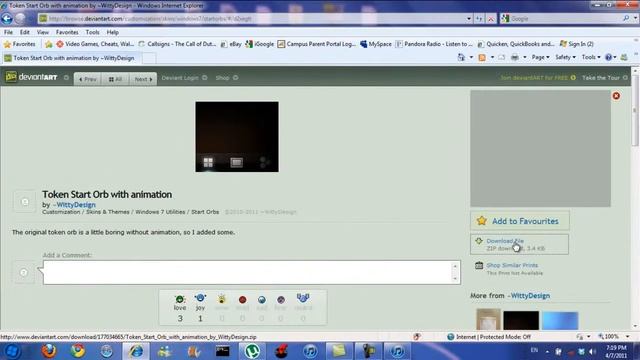Click the Deviant Login link
This screenshot has height=360, width=640.
(180, 78)
